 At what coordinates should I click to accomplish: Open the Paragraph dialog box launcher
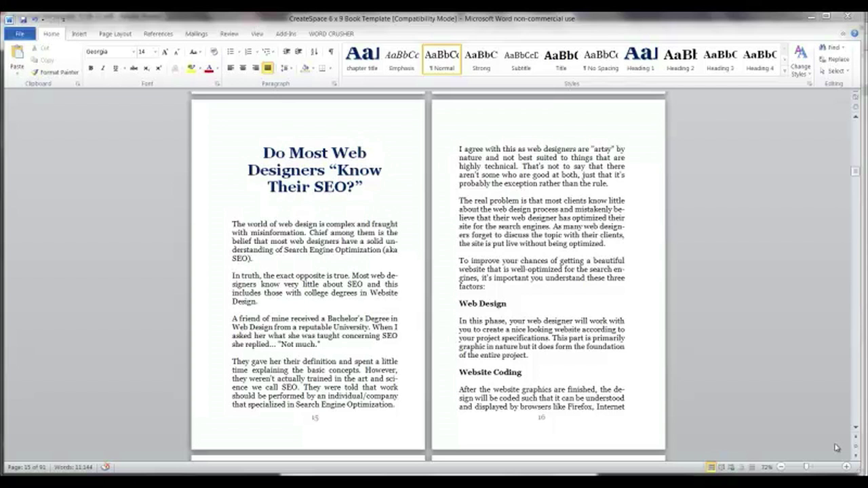click(335, 84)
